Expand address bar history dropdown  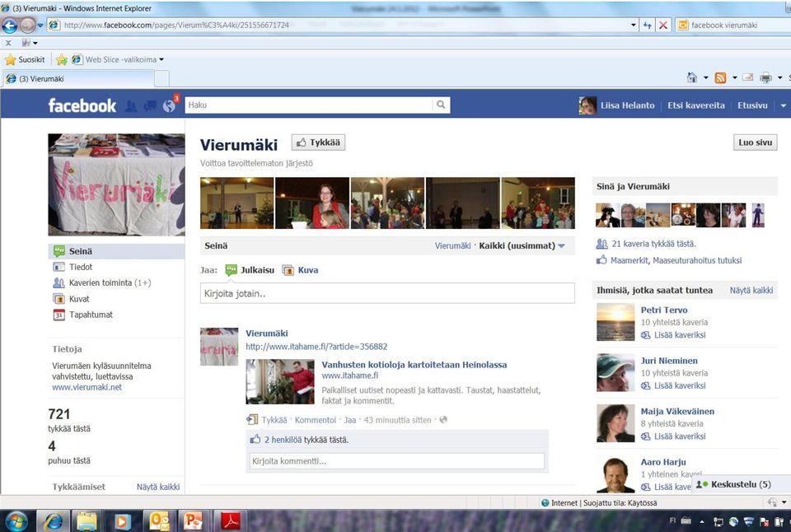click(633, 26)
